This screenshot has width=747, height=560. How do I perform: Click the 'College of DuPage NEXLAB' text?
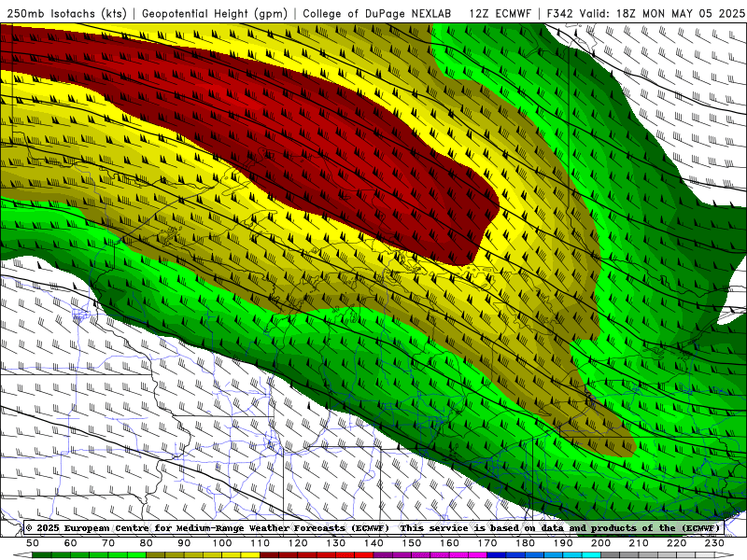[377, 13]
